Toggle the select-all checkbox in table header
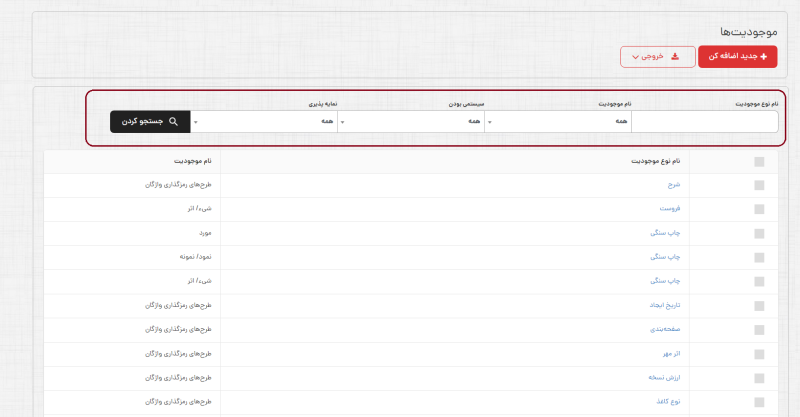The width and height of the screenshot is (800, 417). (759, 161)
